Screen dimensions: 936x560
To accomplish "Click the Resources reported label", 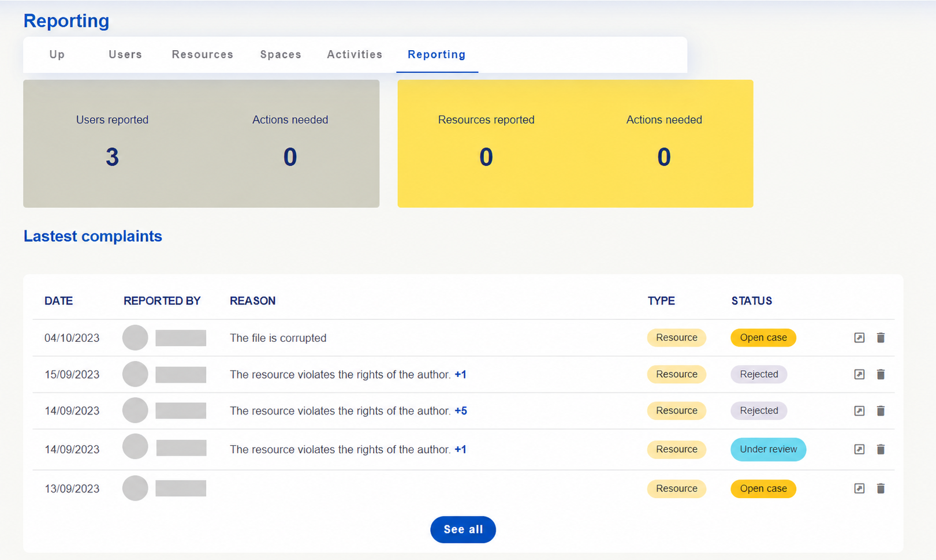I will [x=486, y=120].
